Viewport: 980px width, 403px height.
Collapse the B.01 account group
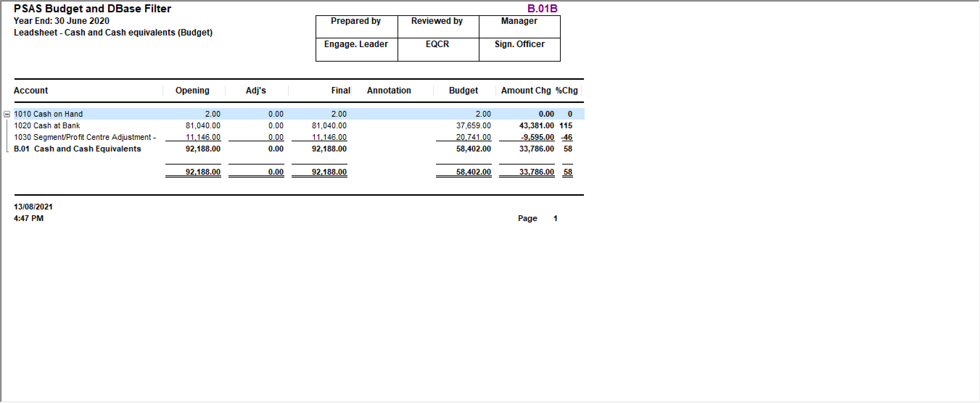pyautogui.click(x=7, y=114)
